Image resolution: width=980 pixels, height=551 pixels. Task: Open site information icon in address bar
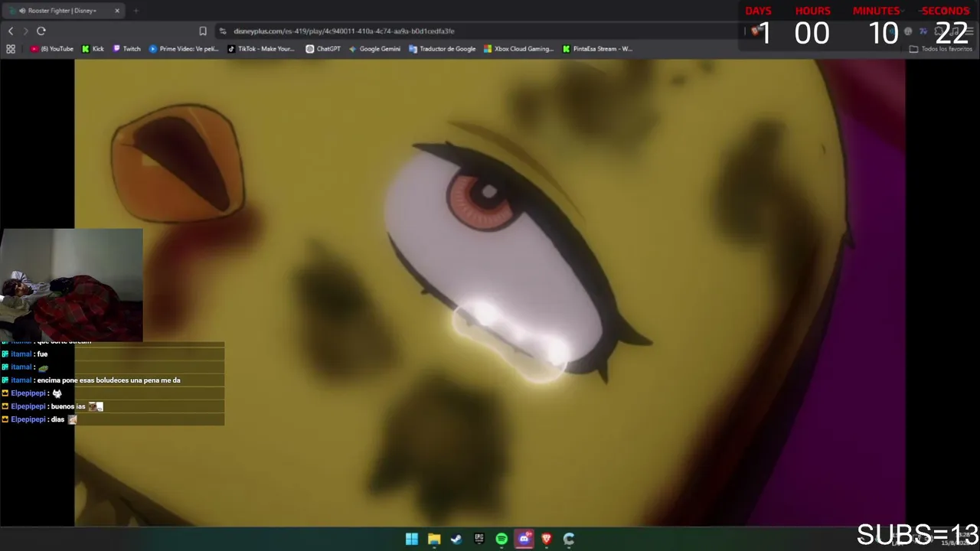pos(223,31)
